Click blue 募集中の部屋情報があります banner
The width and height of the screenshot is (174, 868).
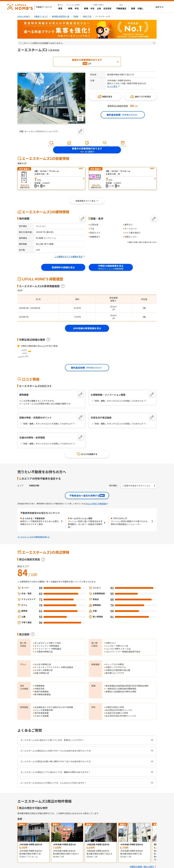(x=87, y=150)
